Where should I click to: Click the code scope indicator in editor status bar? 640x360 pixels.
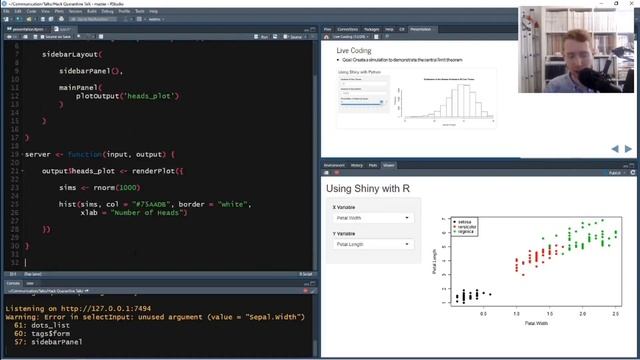pyautogui.click(x=33, y=274)
